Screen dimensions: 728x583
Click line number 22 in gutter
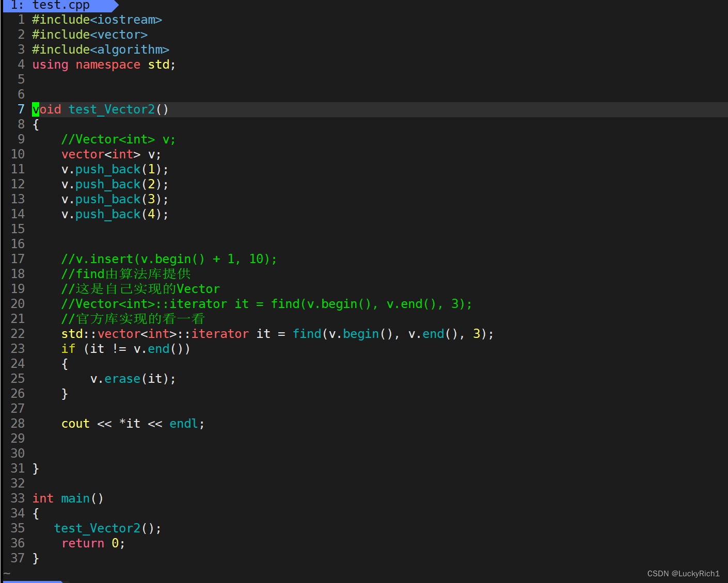tap(18, 334)
